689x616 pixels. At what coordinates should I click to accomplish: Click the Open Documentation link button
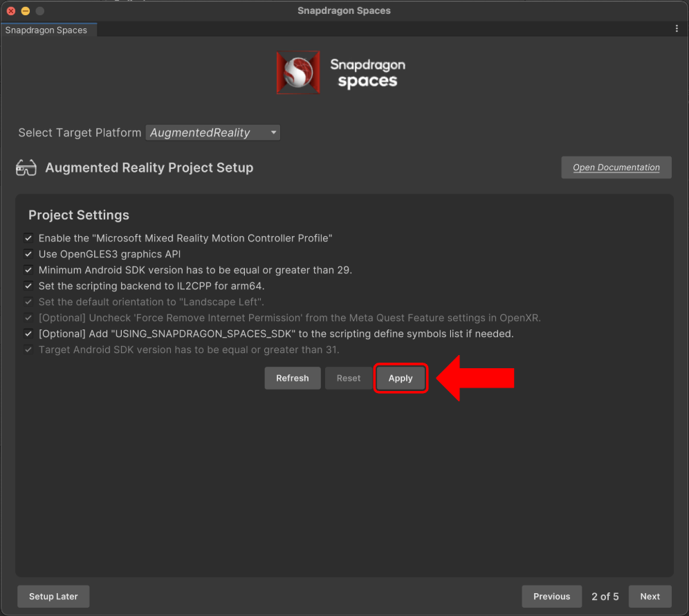click(x=616, y=167)
